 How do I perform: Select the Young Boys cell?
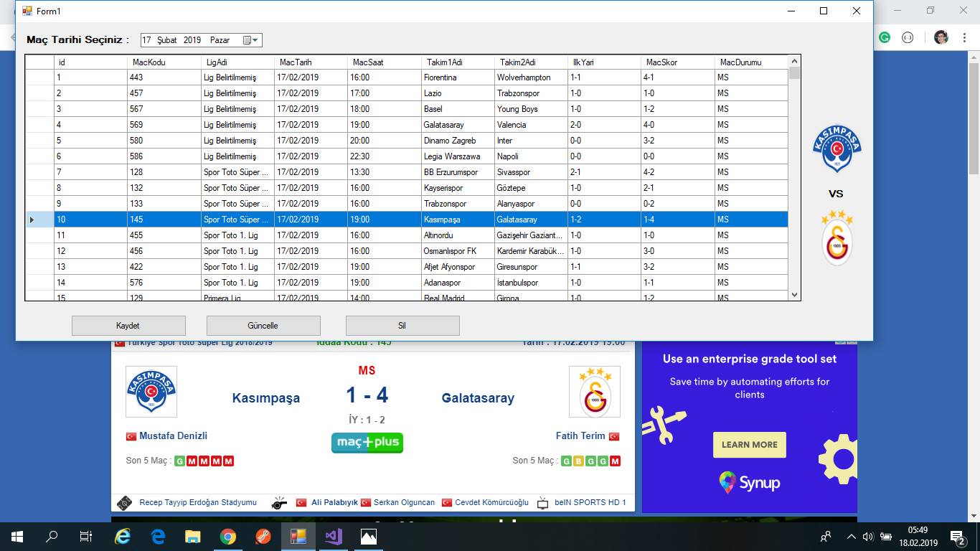531,109
